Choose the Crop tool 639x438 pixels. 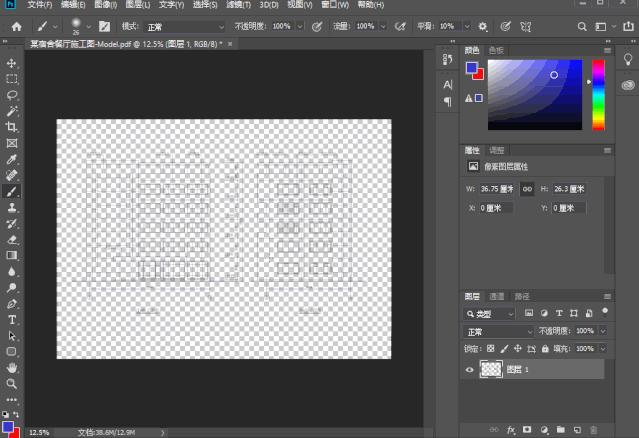click(x=12, y=127)
